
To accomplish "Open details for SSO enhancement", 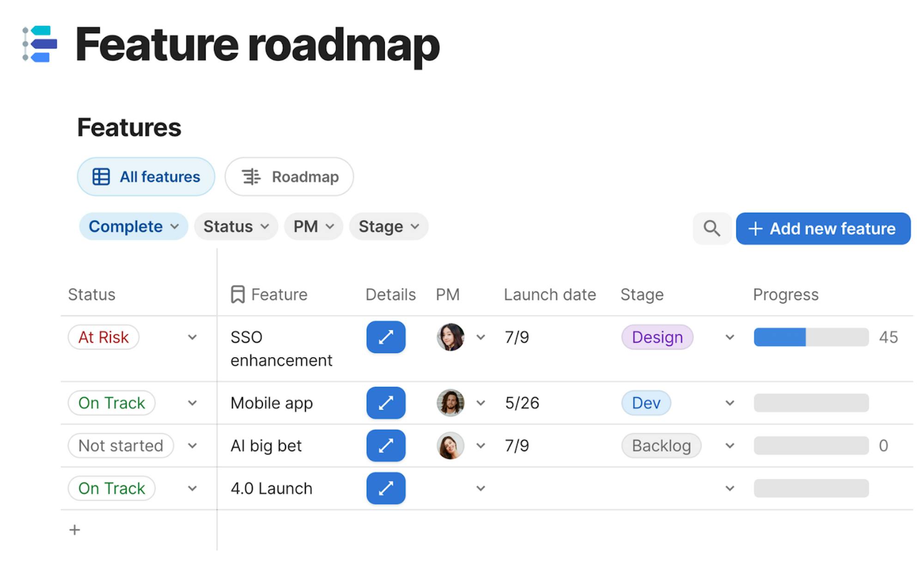I will coord(386,337).
